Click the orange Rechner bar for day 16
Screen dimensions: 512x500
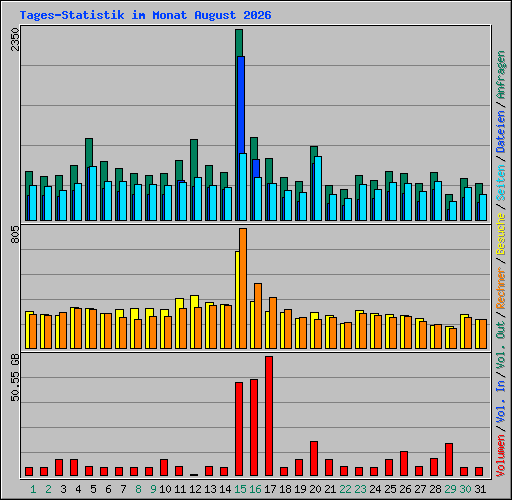click(258, 316)
